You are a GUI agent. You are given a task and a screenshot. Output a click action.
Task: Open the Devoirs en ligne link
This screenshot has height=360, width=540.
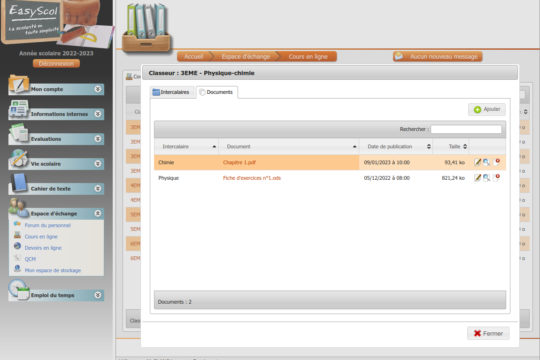(43, 248)
